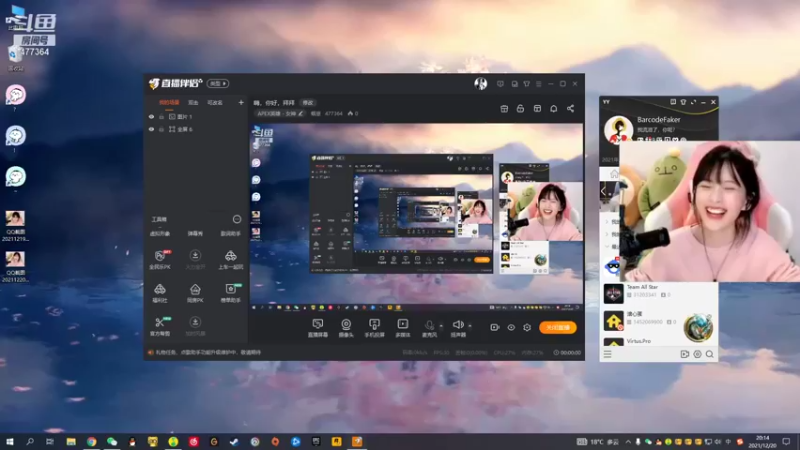Click the orange 关闭直播 button
The height and width of the screenshot is (450, 800).
[x=558, y=328]
